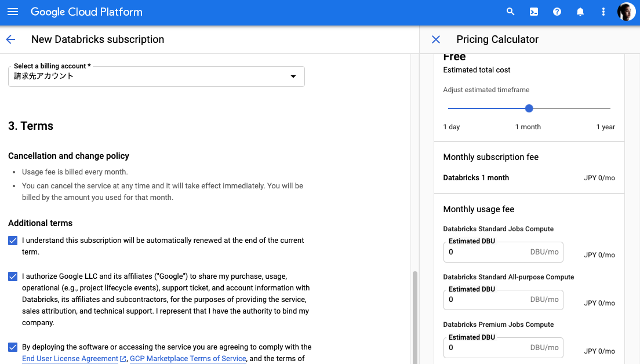The image size is (640, 364).
Task: Open the billing account dropdown
Action: tap(157, 77)
